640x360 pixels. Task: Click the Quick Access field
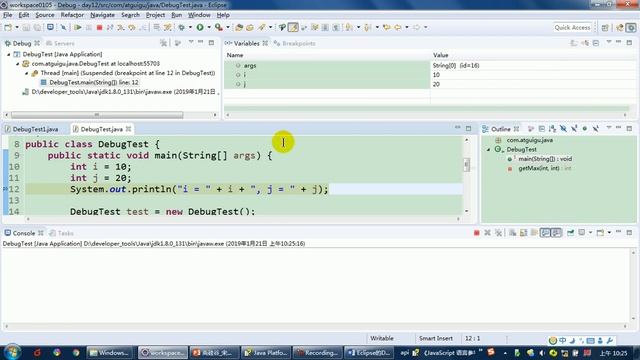572,27
